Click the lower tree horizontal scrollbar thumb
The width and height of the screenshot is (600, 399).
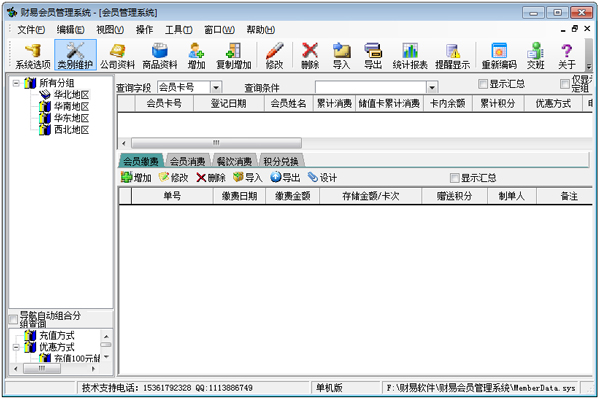click(42, 369)
